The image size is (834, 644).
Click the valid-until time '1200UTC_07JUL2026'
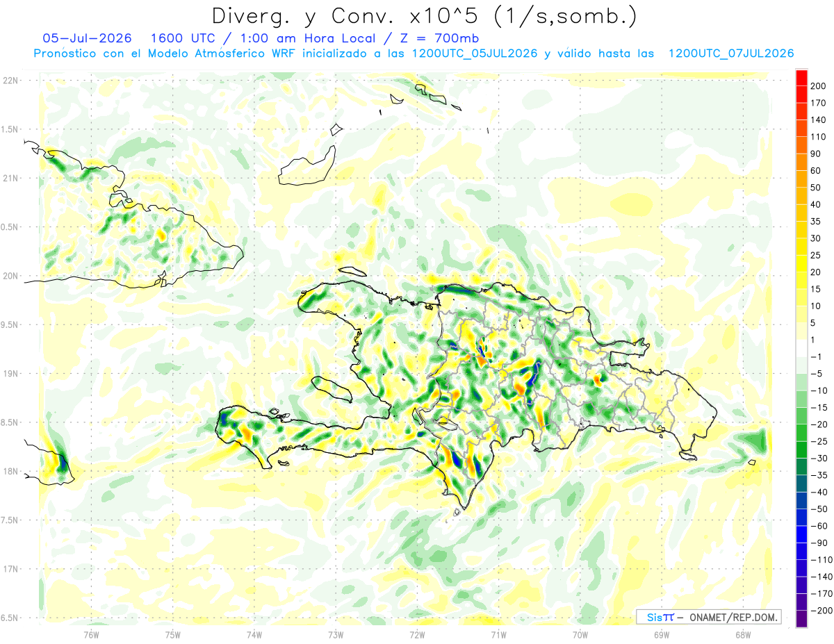coord(731,53)
